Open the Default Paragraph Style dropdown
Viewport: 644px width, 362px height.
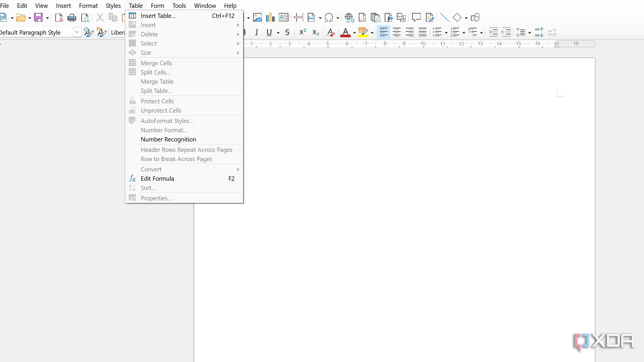click(77, 32)
